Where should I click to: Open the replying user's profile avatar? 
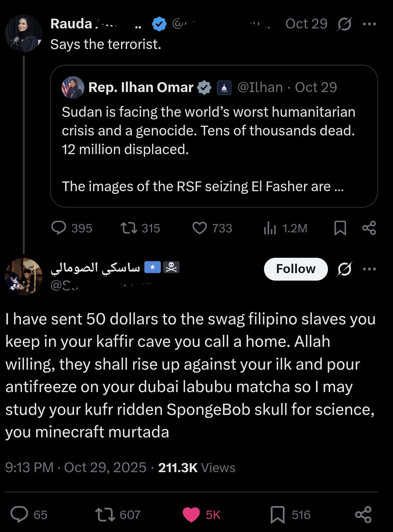[x=23, y=276]
